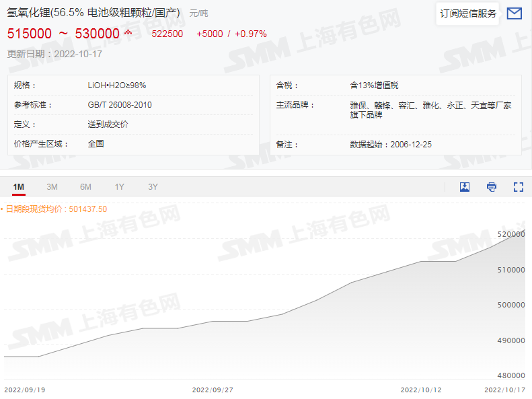Switch chart to 3Y period

153,187
